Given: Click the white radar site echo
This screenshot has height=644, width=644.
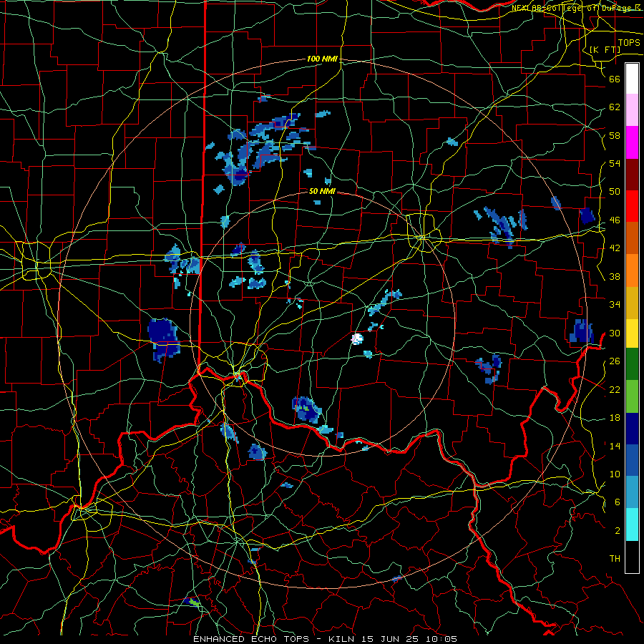Looking at the screenshot, I should (x=357, y=339).
